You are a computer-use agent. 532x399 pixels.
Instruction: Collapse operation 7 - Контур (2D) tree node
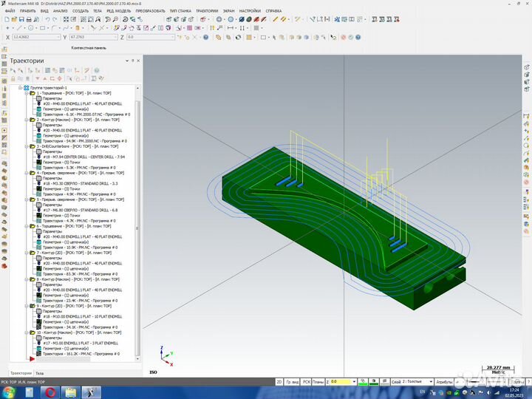(x=27, y=253)
